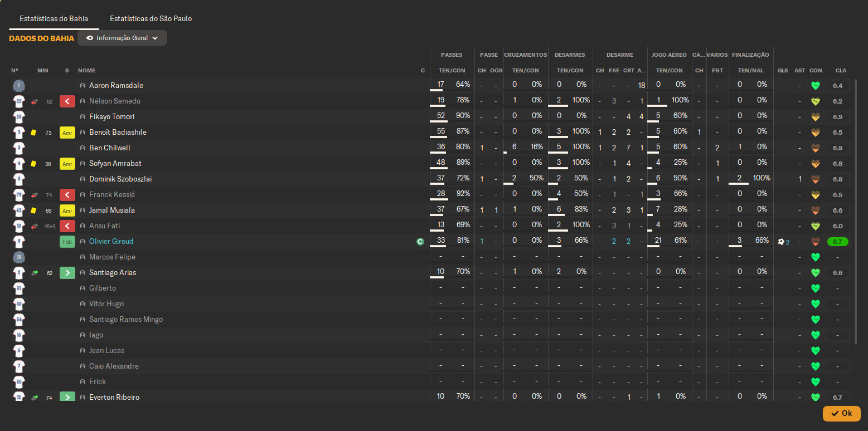868x431 pixels.
Task: Click Ramsdale's value 18 in the desarme columns
Action: click(642, 85)
